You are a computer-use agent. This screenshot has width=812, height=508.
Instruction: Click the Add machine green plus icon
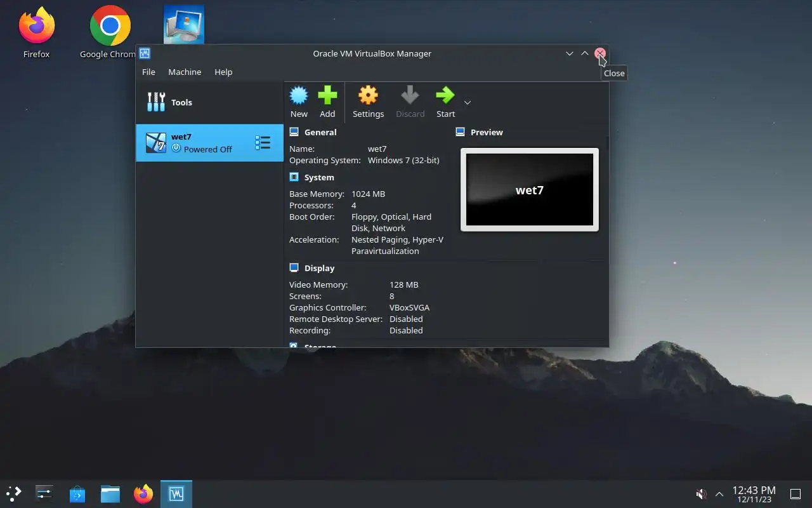[x=327, y=96]
